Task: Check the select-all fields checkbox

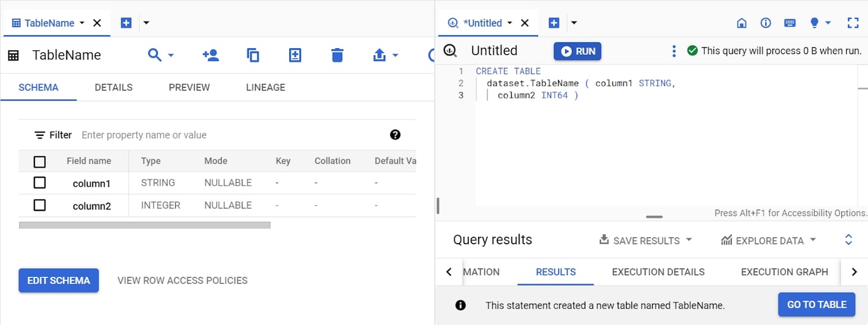Action: (x=39, y=161)
